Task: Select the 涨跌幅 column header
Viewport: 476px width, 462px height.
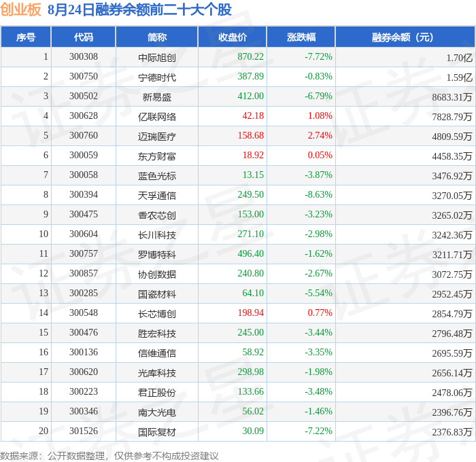Action: (x=301, y=37)
